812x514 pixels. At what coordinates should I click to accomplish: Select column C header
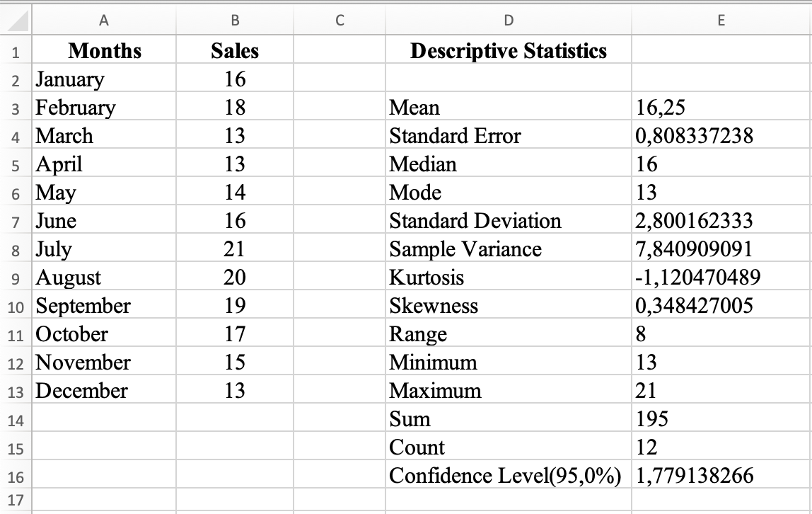tap(340, 21)
